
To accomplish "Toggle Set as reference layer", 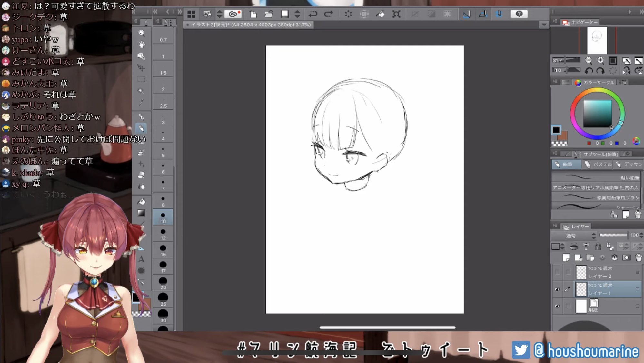I will tap(586, 247).
